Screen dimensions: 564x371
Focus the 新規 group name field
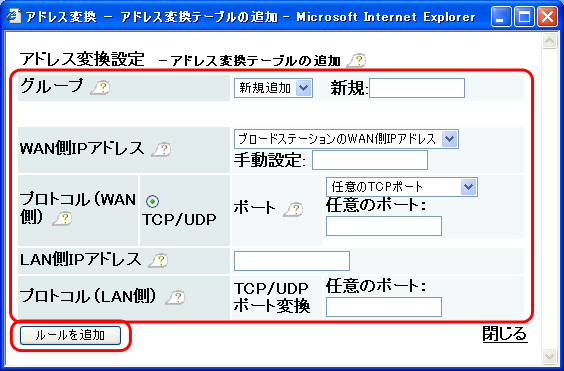pyautogui.click(x=417, y=88)
